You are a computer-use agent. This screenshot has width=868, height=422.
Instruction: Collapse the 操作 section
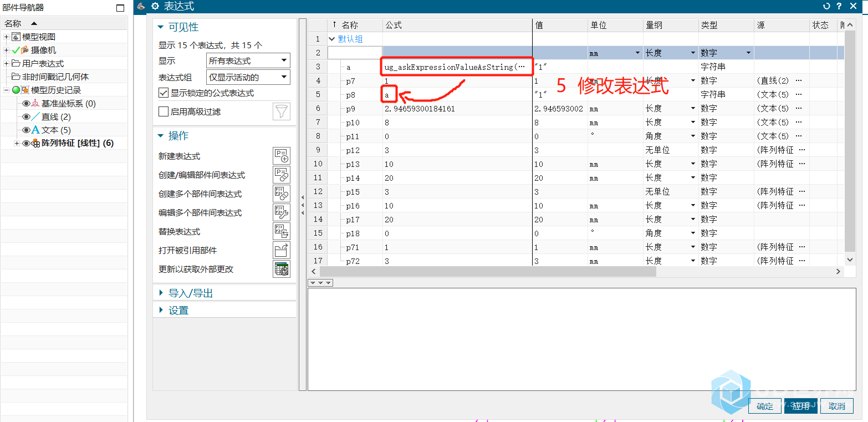point(161,136)
